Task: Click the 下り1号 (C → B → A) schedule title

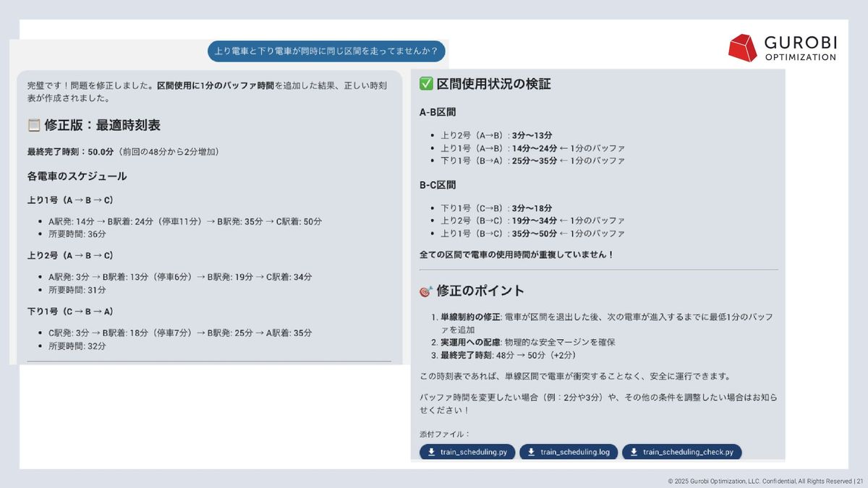Action: [x=70, y=312]
